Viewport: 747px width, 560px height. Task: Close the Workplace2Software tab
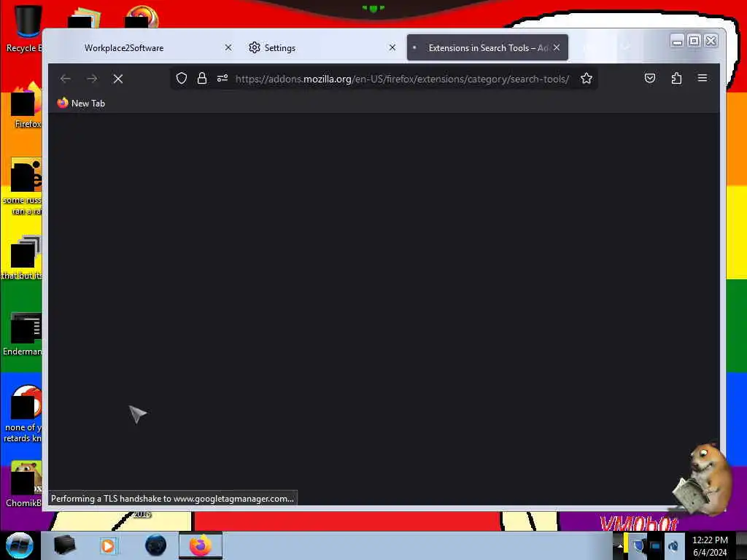click(228, 47)
